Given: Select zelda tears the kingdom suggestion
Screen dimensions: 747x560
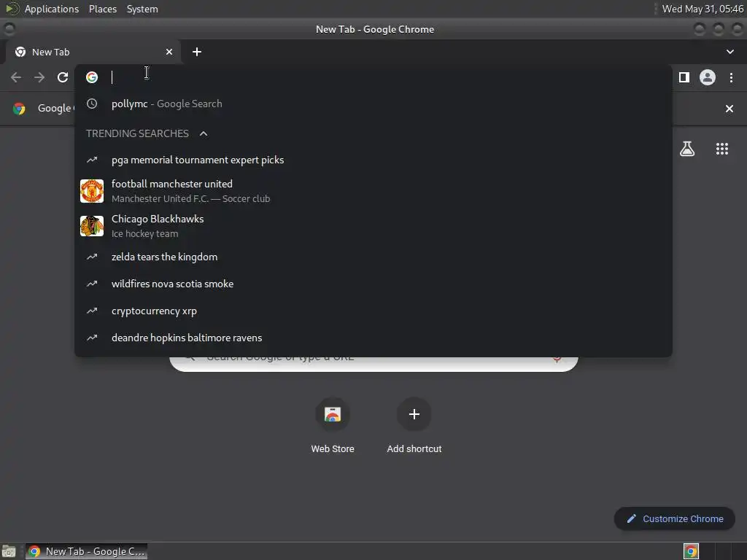Looking at the screenshot, I should pos(373,257).
